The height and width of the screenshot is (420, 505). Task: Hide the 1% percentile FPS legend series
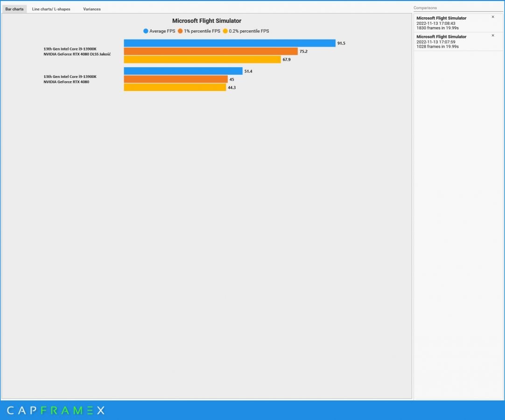click(199, 31)
